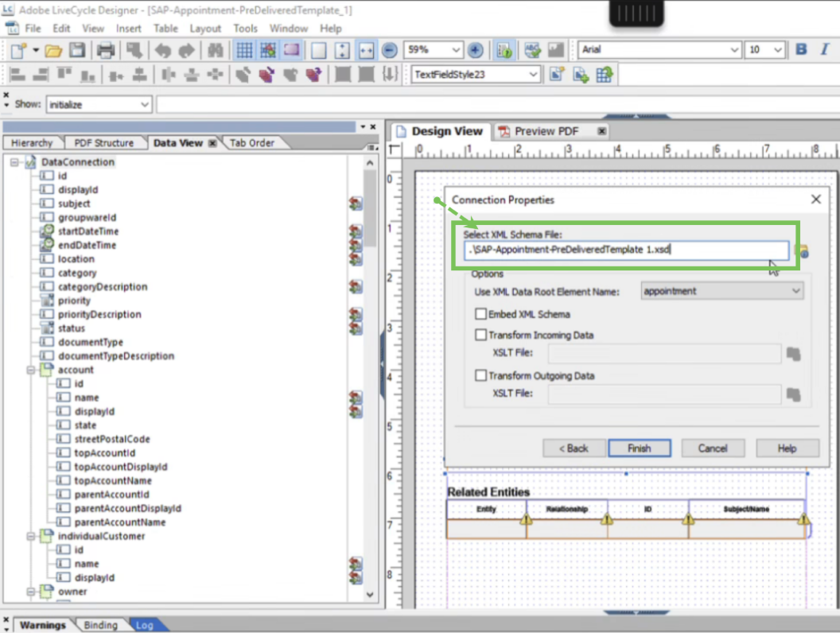Click the dialog's Help button

(787, 449)
